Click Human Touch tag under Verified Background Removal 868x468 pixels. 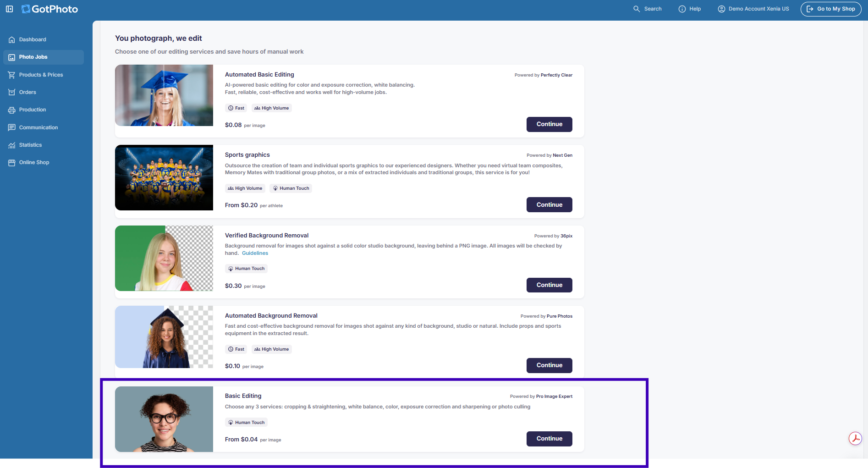pyautogui.click(x=247, y=269)
